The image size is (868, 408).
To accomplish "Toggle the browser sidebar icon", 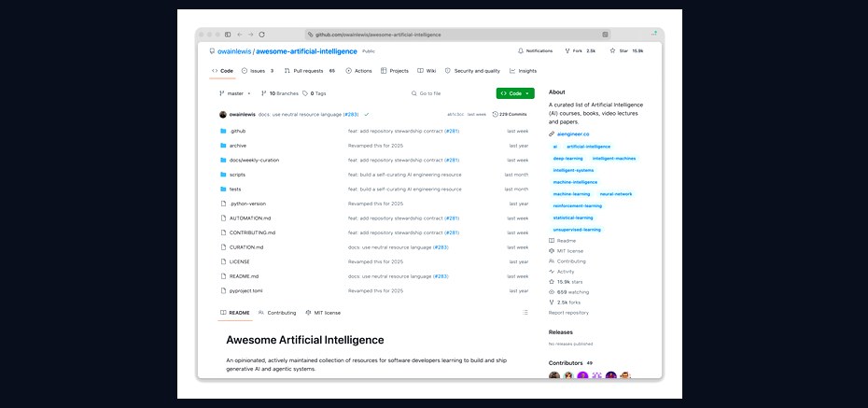I will click(x=228, y=35).
